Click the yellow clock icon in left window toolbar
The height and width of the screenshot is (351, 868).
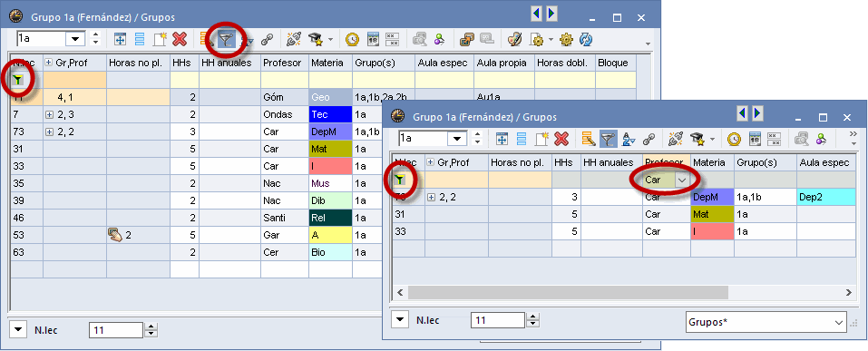[352, 39]
